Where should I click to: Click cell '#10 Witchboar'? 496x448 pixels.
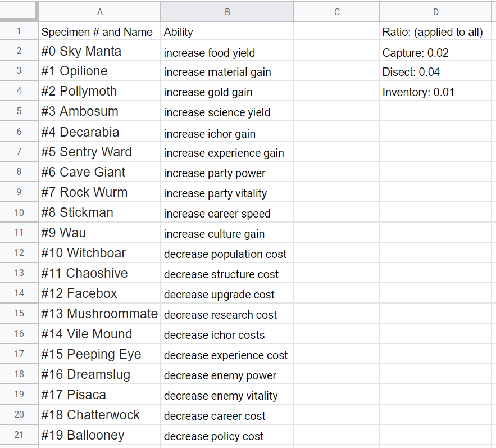[x=99, y=252]
